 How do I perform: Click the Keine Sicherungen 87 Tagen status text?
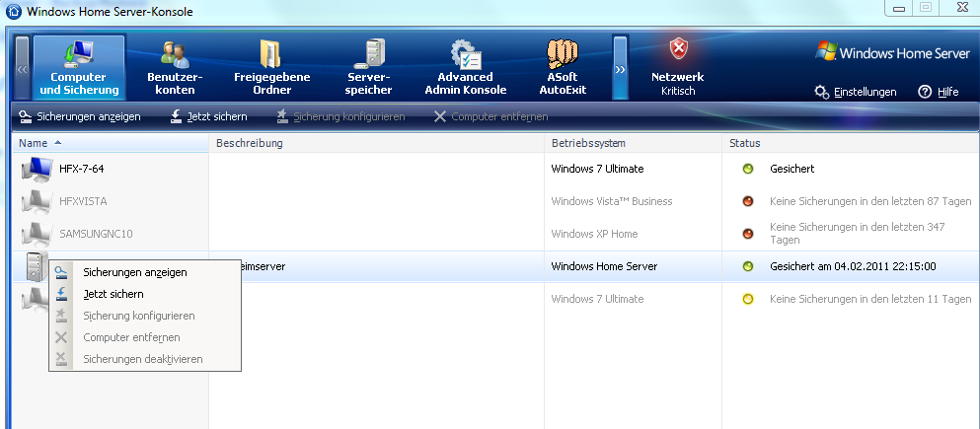click(870, 202)
